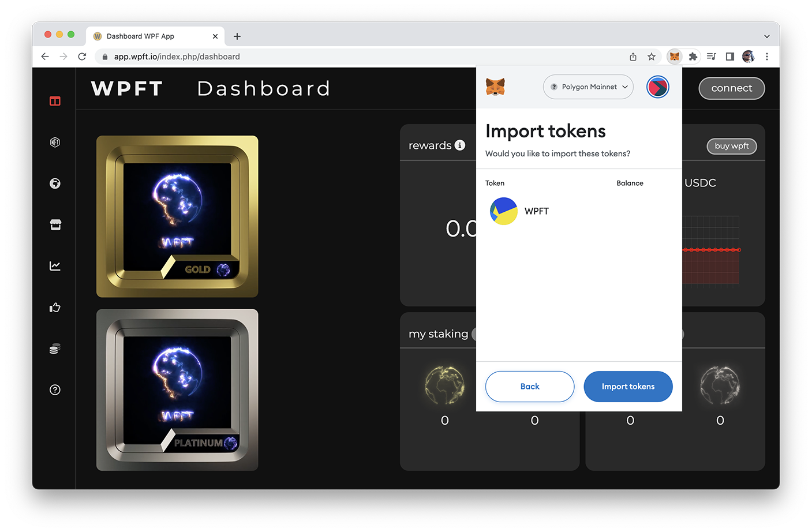Select the GOLD WPFT NFT card
The height and width of the screenshot is (532, 812).
[177, 216]
